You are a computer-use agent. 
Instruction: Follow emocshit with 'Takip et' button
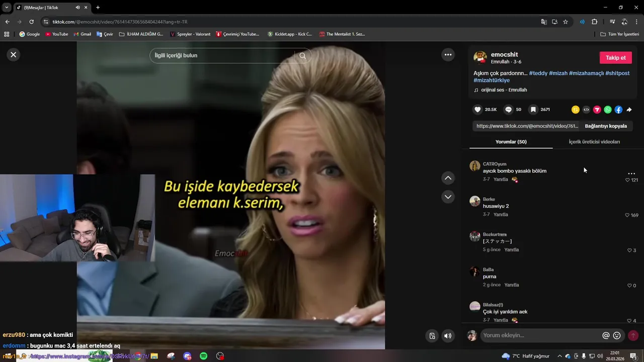click(615, 58)
